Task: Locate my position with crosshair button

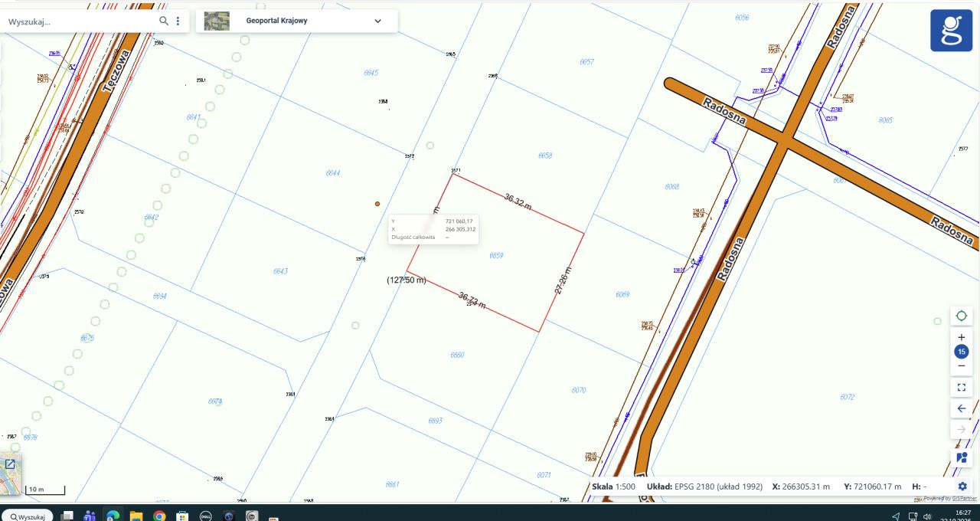Action: click(962, 316)
